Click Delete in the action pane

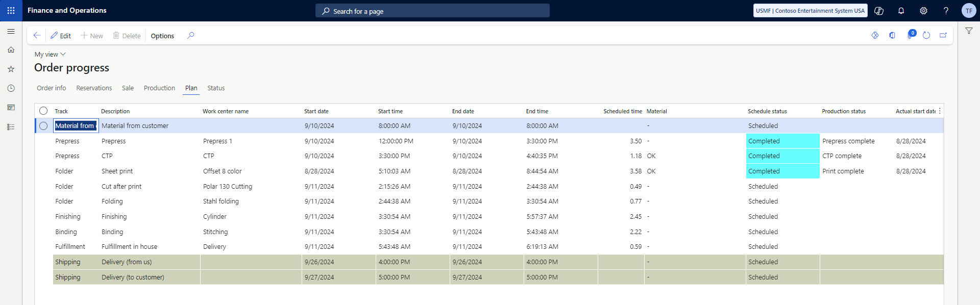tap(127, 35)
